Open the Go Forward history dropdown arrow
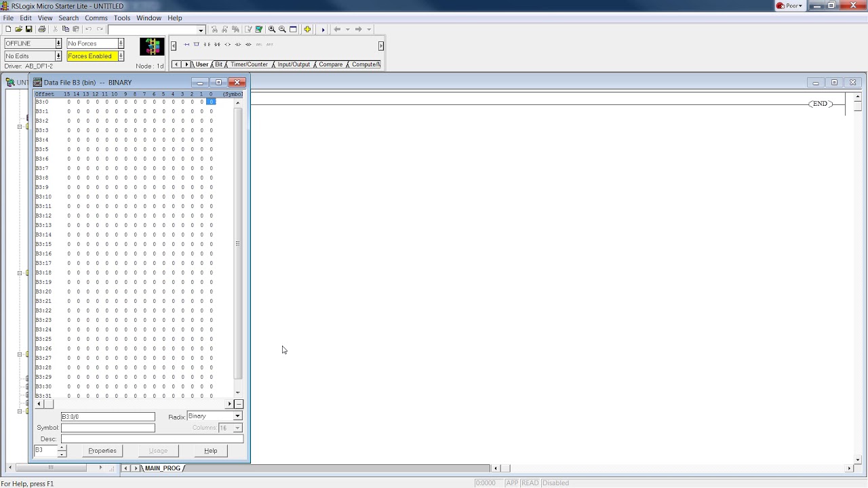This screenshot has height=488, width=868. pos(369,29)
